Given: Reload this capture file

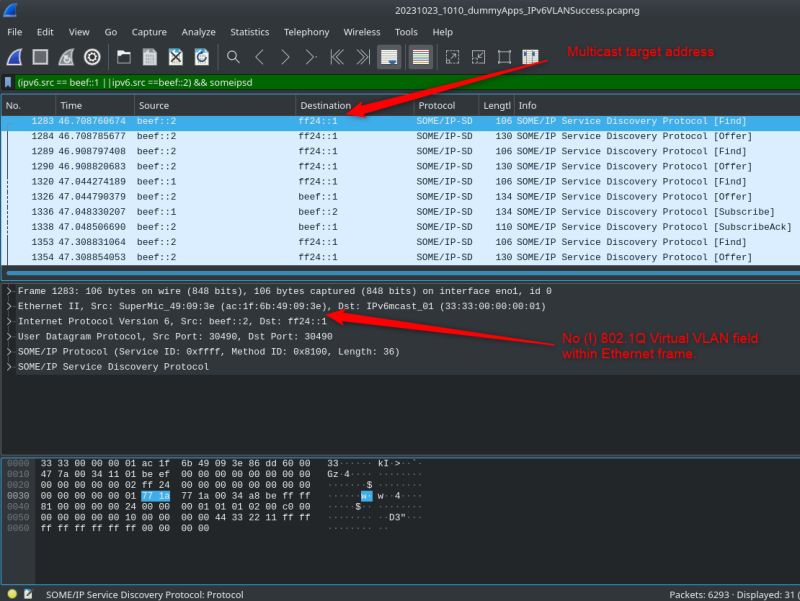Looking at the screenshot, I should coord(201,57).
